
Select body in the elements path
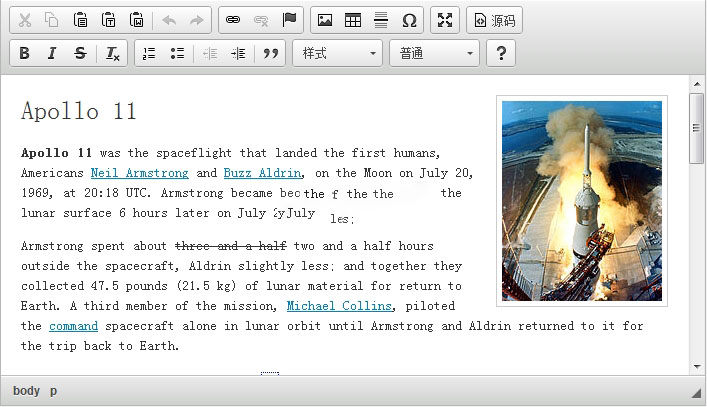pos(26,391)
